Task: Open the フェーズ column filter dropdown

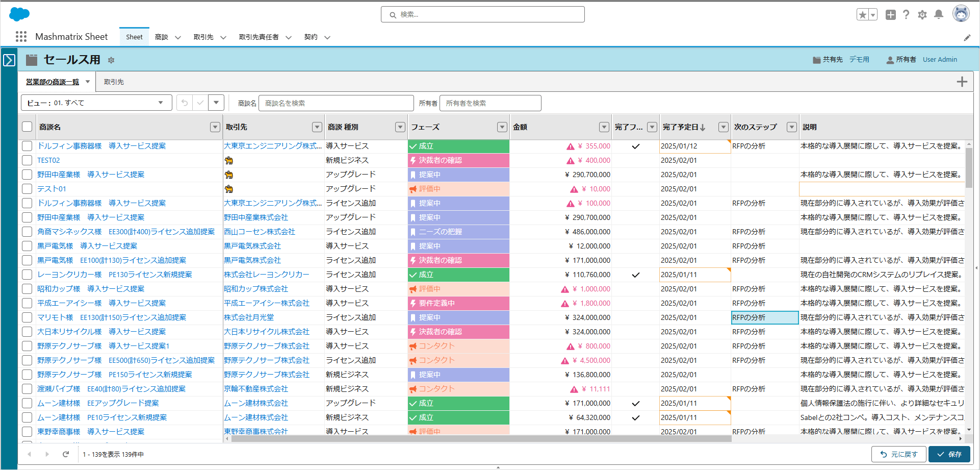Action: coord(502,127)
